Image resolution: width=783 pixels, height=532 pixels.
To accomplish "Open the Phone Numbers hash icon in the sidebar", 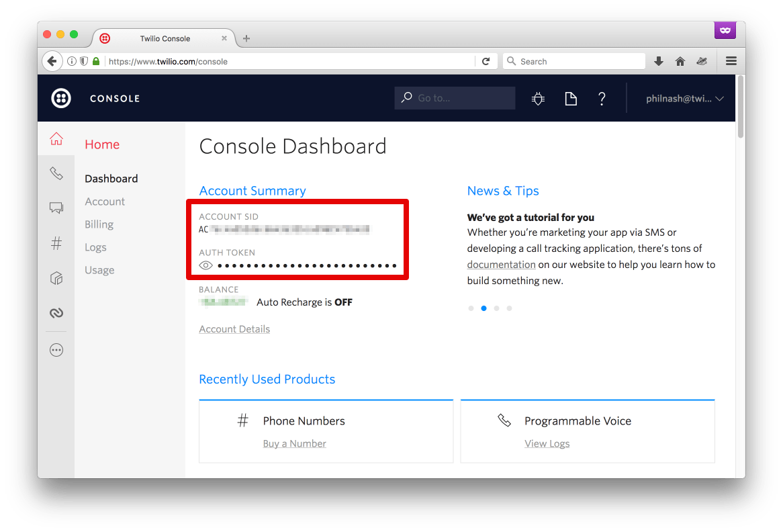I will [x=56, y=243].
